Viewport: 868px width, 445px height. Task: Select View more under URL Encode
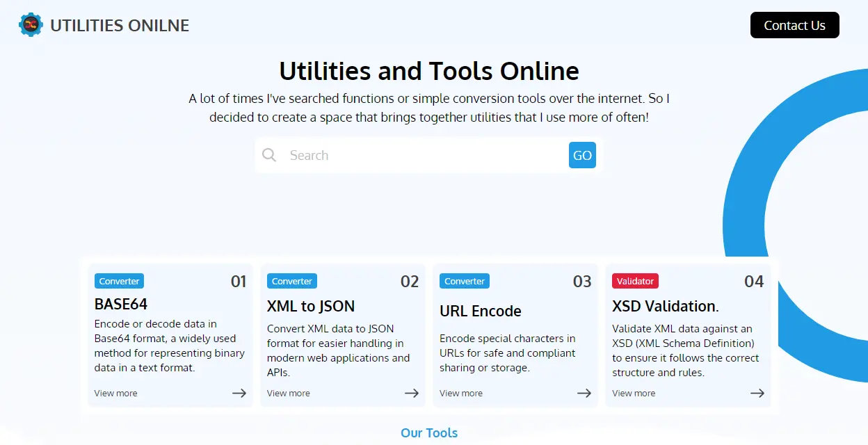point(461,393)
